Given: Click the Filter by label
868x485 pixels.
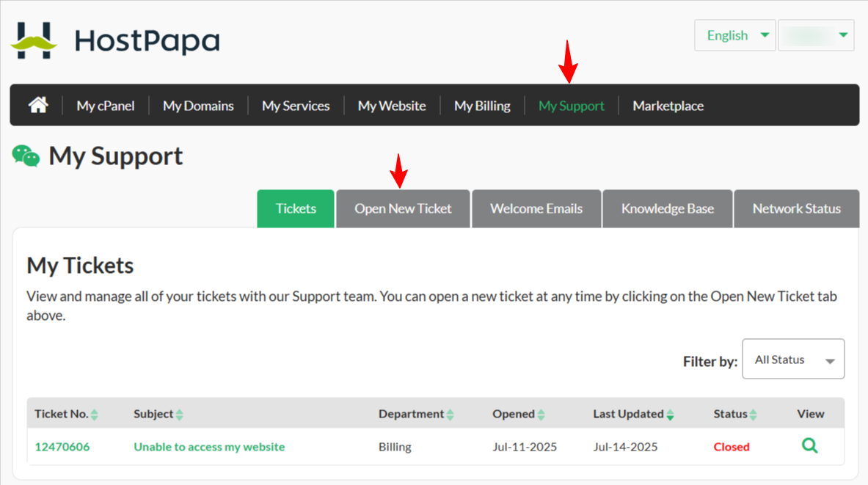Looking at the screenshot, I should [x=710, y=362].
